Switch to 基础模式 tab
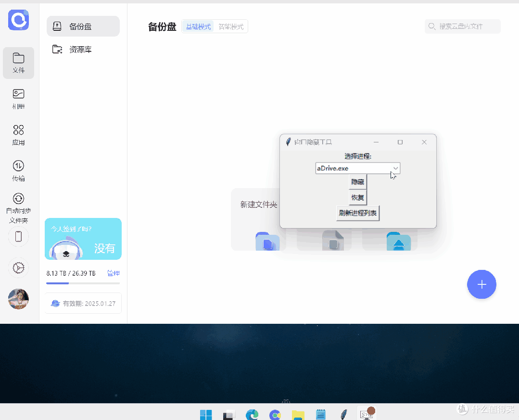Screen dimensions: 519x420 pyautogui.click(x=198, y=26)
